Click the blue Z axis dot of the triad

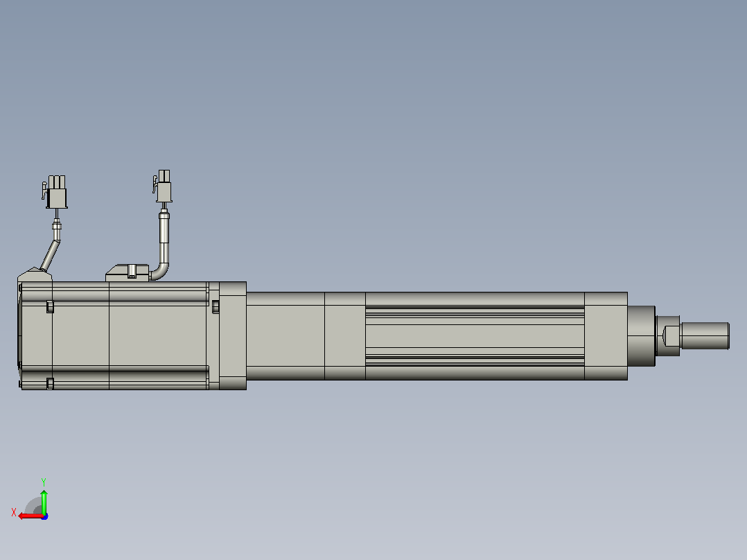tap(44, 516)
